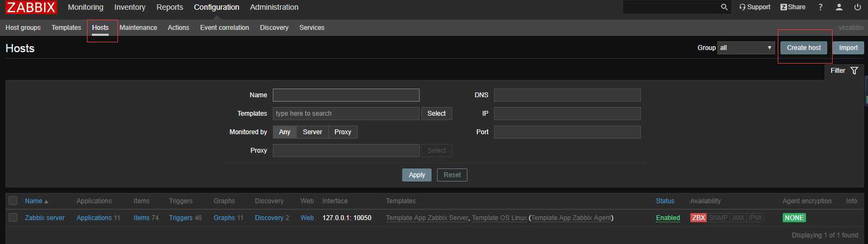Go to Discovery submenu
Image resolution: width=868 pixels, height=244 pixels.
(274, 28)
